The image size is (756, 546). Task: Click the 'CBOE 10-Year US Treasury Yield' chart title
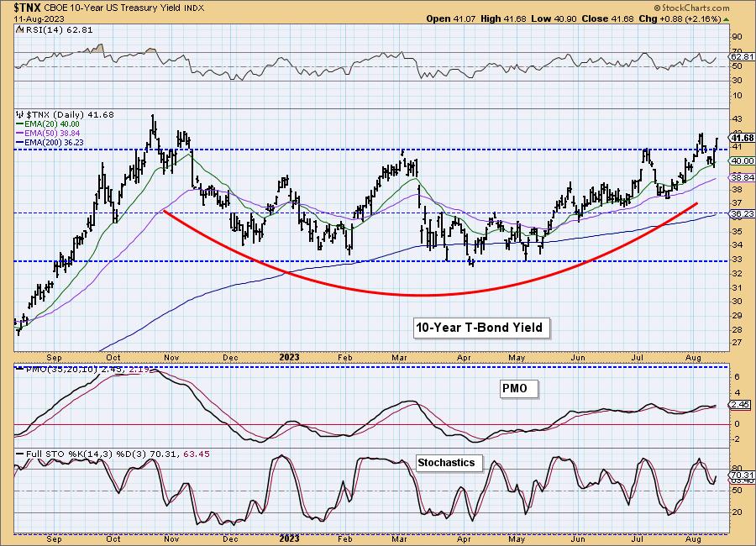point(113,8)
